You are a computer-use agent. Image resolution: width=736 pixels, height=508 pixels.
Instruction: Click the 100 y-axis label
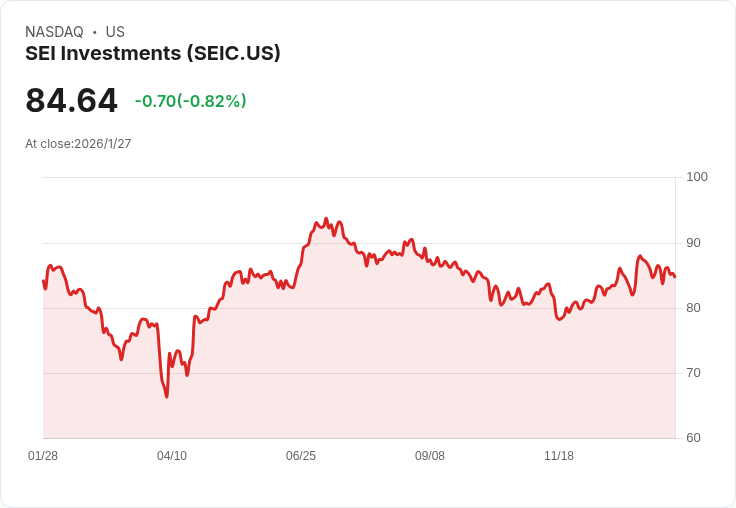696,177
